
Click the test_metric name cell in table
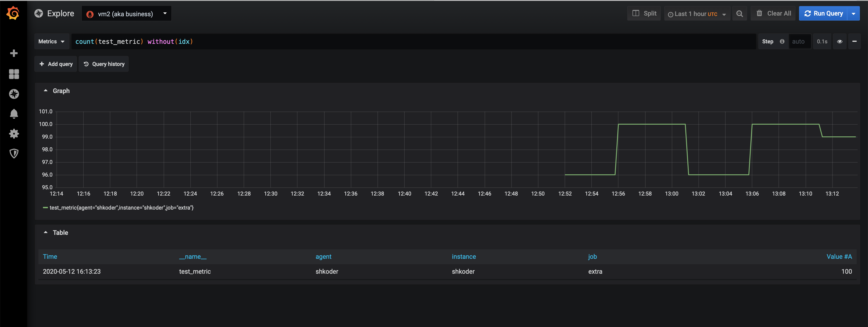pyautogui.click(x=195, y=271)
